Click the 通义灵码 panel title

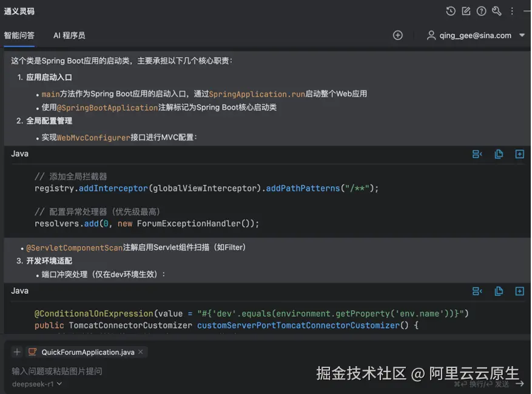[x=19, y=11]
